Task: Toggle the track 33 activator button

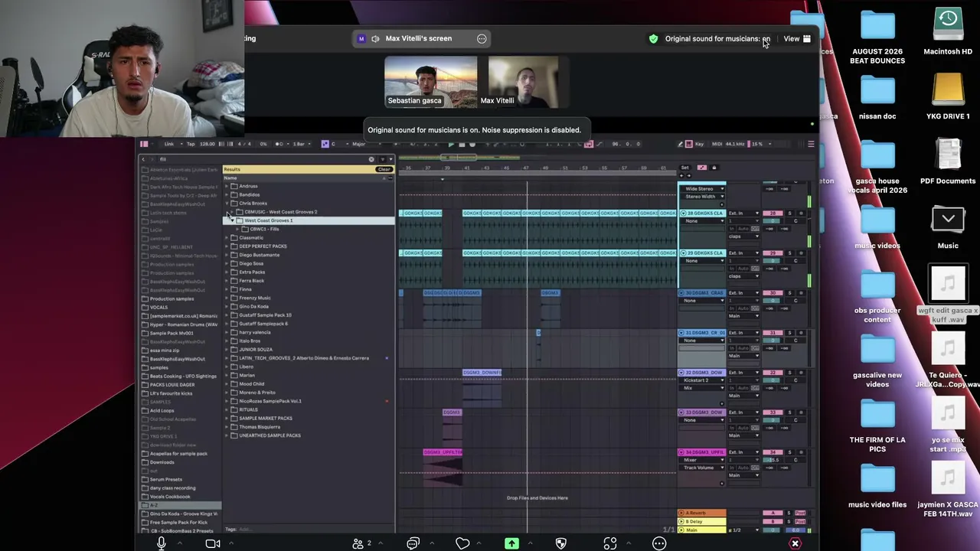Action: click(773, 412)
